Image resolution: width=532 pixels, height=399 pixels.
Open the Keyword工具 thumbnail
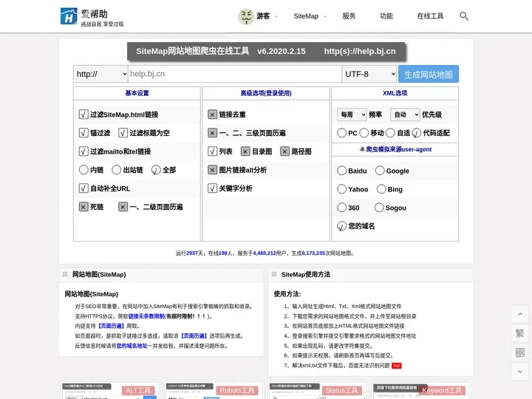(421, 390)
